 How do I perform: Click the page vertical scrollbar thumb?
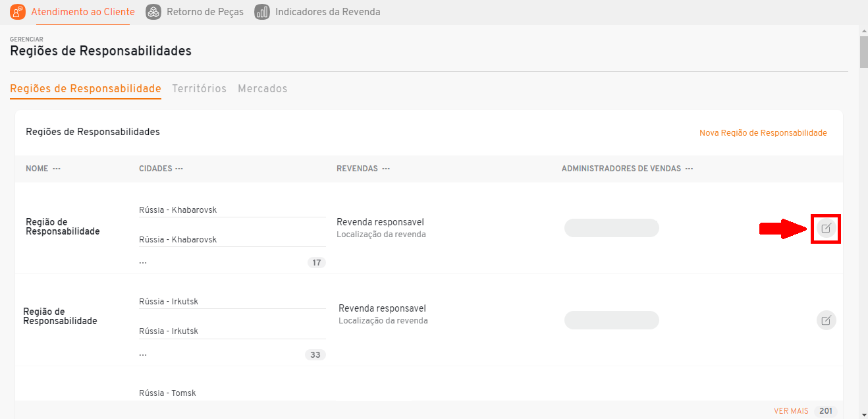coord(863,52)
